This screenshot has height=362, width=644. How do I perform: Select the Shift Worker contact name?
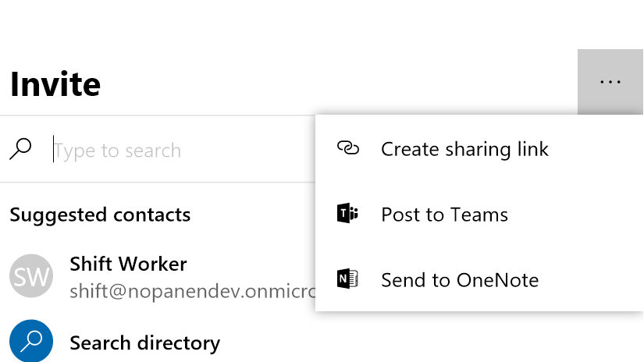click(x=128, y=264)
